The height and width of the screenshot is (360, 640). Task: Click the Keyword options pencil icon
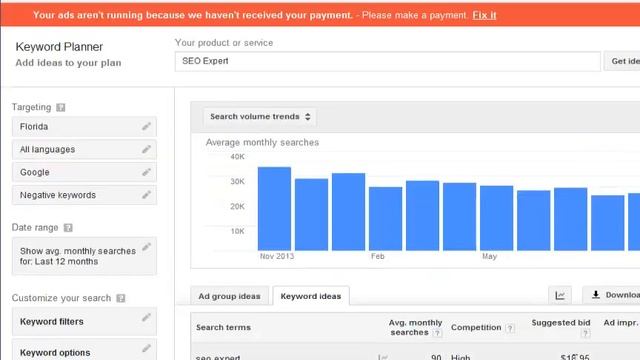146,349
